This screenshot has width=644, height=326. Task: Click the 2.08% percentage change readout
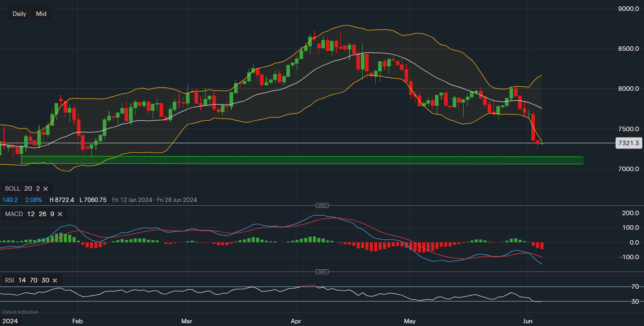34,200
